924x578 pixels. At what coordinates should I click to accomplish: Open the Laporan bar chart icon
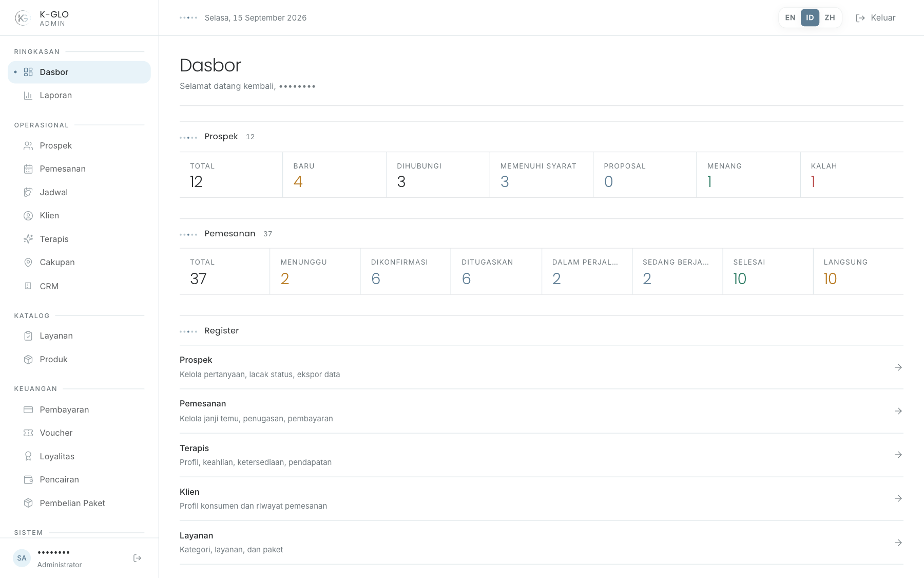[x=28, y=96]
